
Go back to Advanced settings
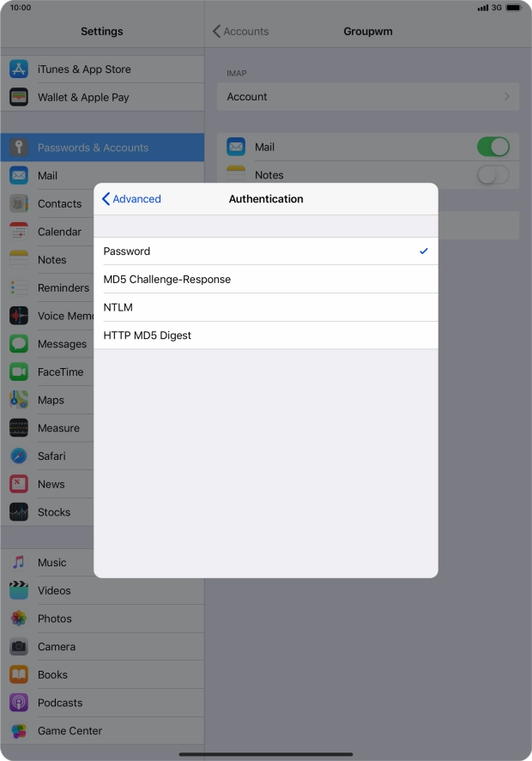click(x=131, y=199)
